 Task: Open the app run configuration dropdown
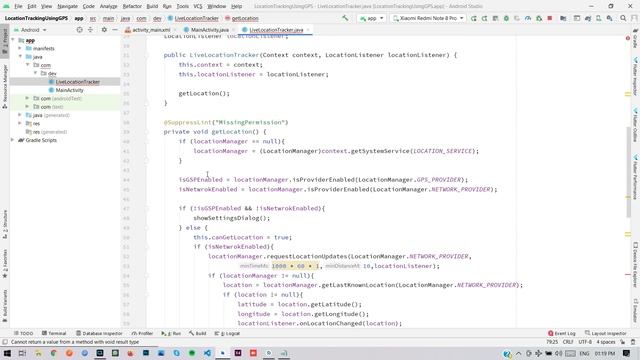pos(371,18)
